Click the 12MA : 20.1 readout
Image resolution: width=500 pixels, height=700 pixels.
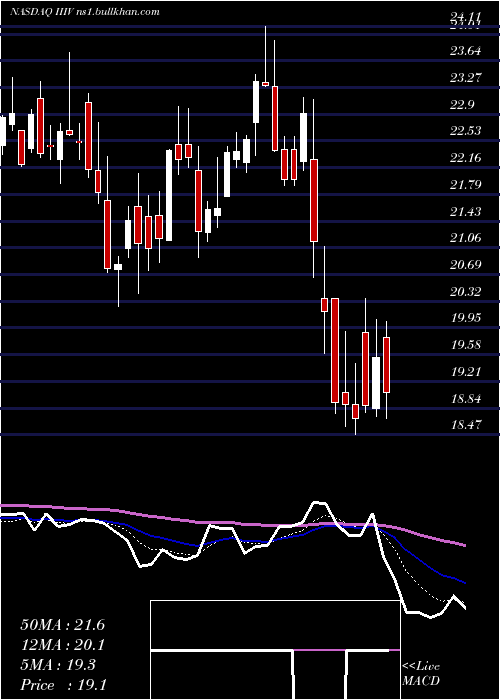(63, 645)
